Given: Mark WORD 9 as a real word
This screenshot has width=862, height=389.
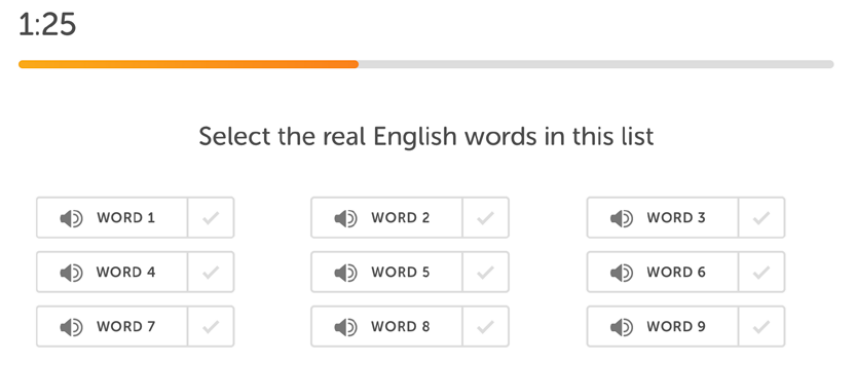Looking at the screenshot, I should click(761, 327).
